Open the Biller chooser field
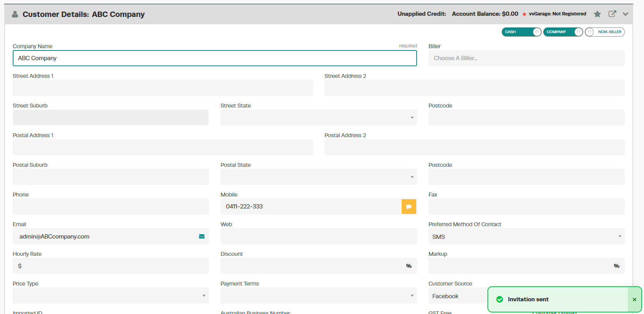Viewport: 644px width, 314px height. pos(526,58)
